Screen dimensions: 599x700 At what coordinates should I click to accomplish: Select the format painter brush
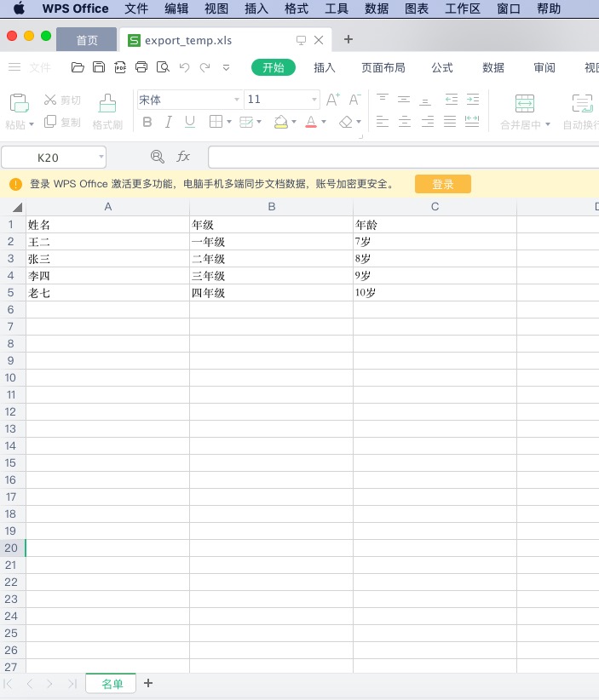(107, 103)
